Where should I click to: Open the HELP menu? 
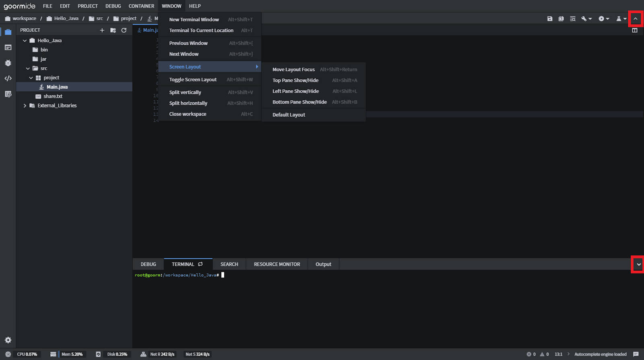[195, 6]
